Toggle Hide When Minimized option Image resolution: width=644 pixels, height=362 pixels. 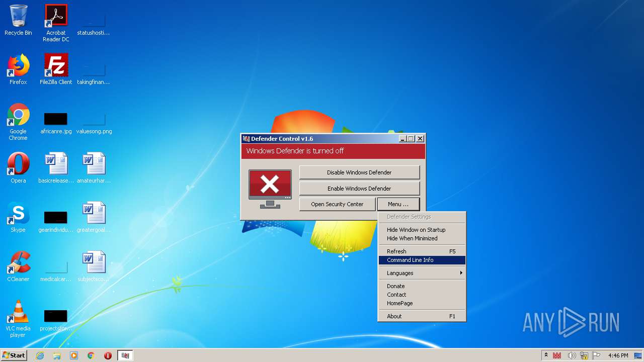[422, 238]
